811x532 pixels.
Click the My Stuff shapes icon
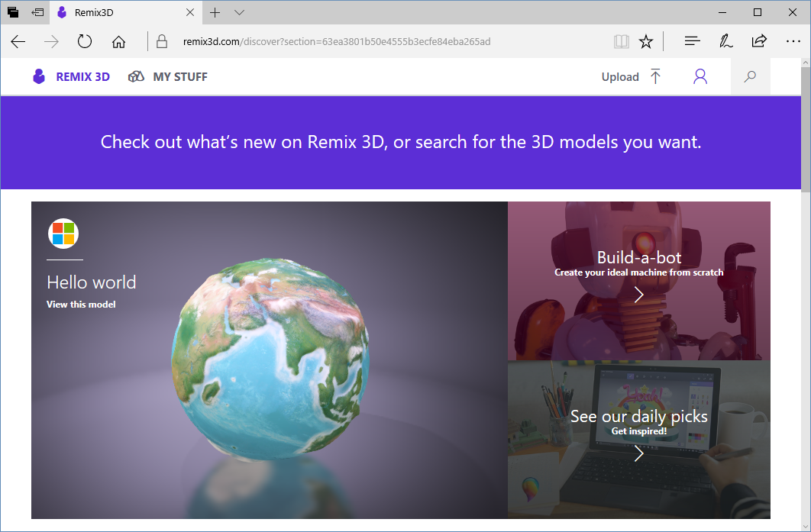pyautogui.click(x=136, y=76)
